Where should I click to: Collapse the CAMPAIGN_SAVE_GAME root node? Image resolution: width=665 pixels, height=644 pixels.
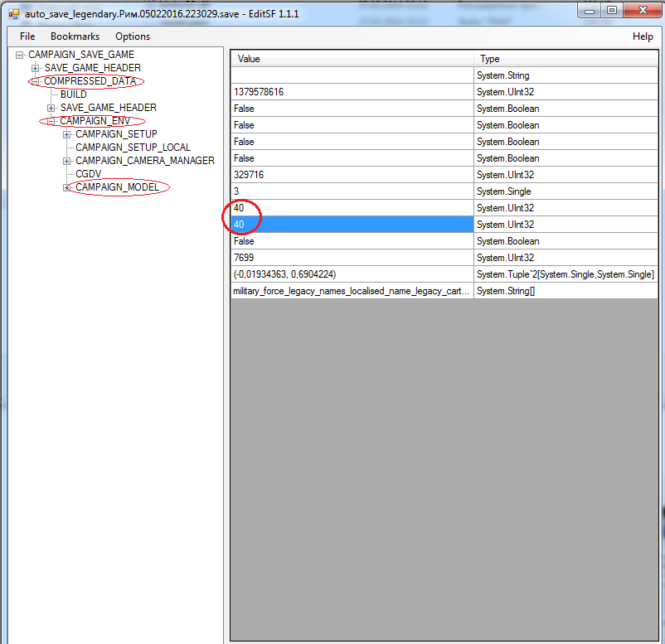pyautogui.click(x=20, y=55)
